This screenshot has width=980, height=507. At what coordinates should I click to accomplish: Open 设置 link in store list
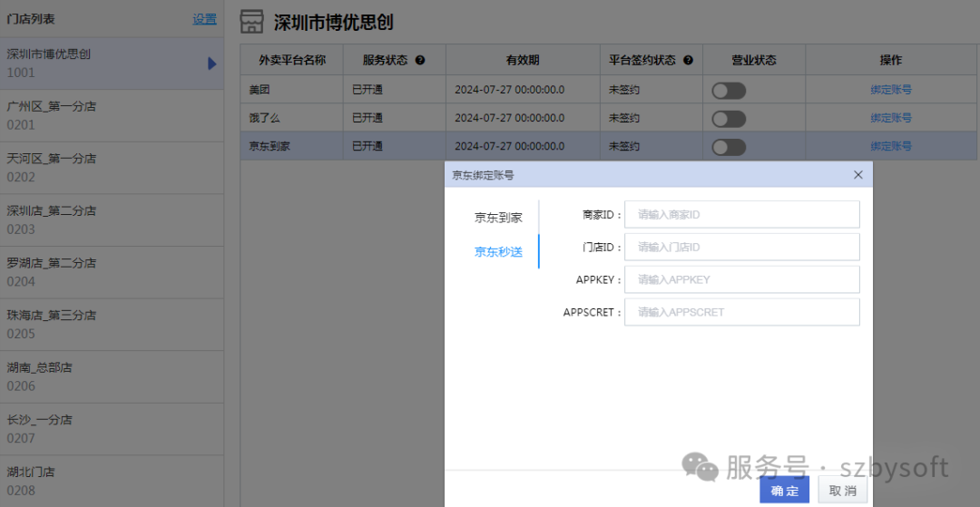[x=204, y=19]
